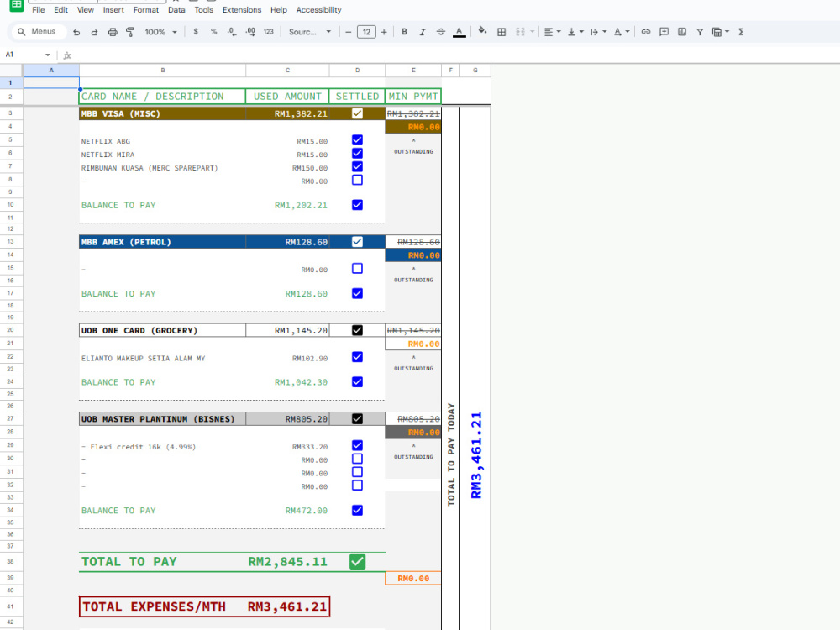The height and width of the screenshot is (630, 840).
Task: Insert chart using chart icon
Action: coord(682,32)
